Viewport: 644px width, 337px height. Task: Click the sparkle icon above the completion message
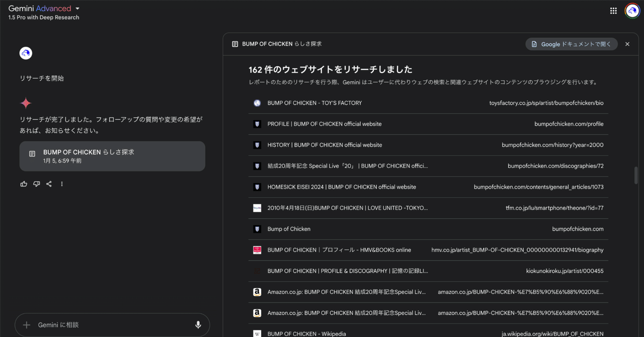[x=25, y=102]
